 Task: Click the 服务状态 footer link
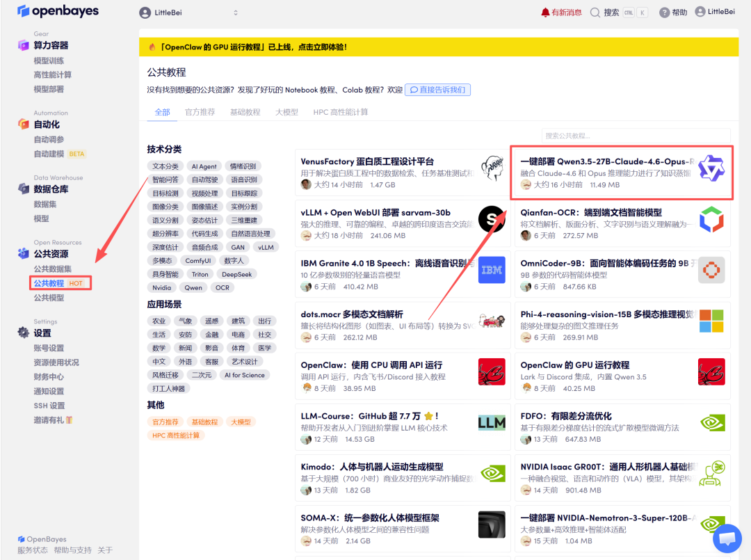tap(33, 550)
